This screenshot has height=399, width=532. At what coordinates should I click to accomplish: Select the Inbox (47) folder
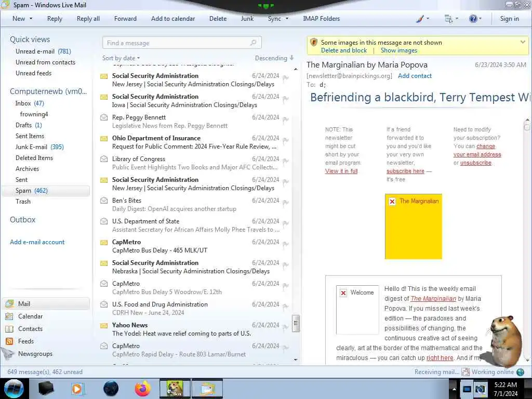[x=30, y=103]
